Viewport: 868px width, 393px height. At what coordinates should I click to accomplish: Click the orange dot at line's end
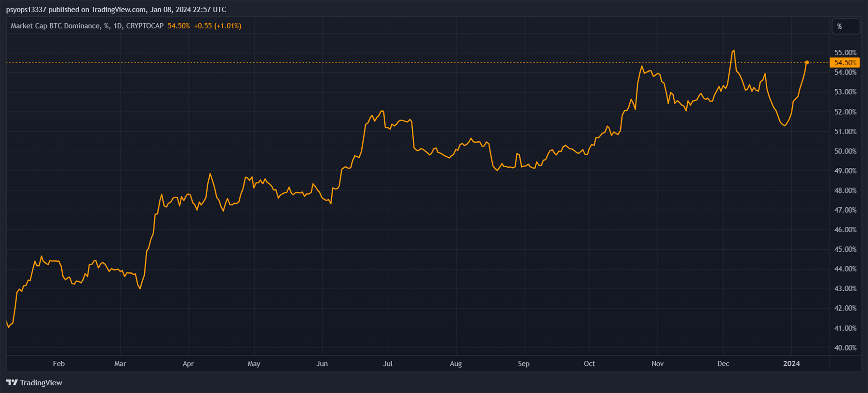[x=807, y=63]
